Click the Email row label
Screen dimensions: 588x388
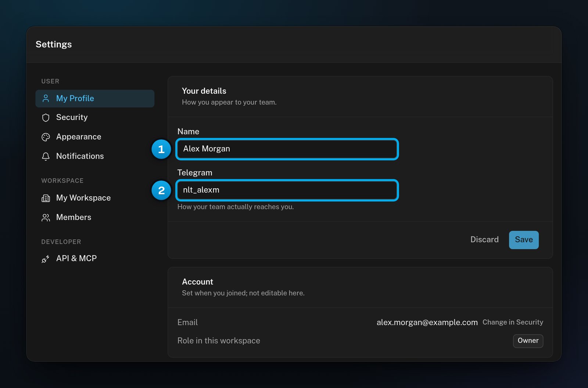pyautogui.click(x=187, y=322)
